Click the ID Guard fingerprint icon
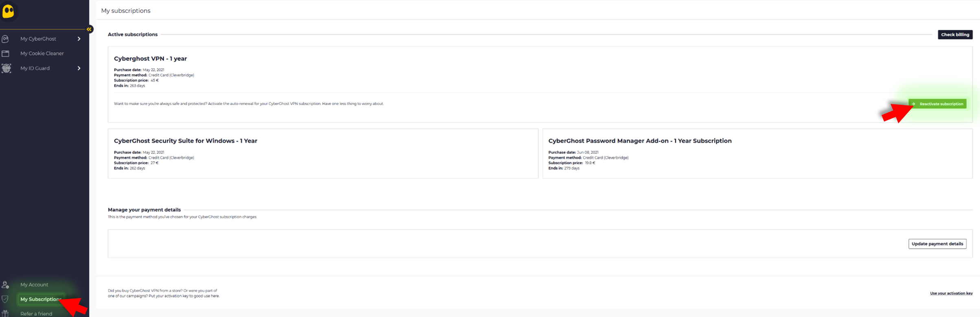The height and width of the screenshot is (317, 980). pos(6,68)
